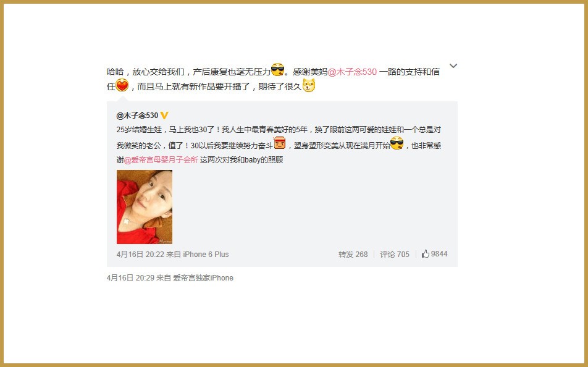Image resolution: width=588 pixels, height=367 pixels.
Task: Click the quoted post body text
Action: pos(279,145)
